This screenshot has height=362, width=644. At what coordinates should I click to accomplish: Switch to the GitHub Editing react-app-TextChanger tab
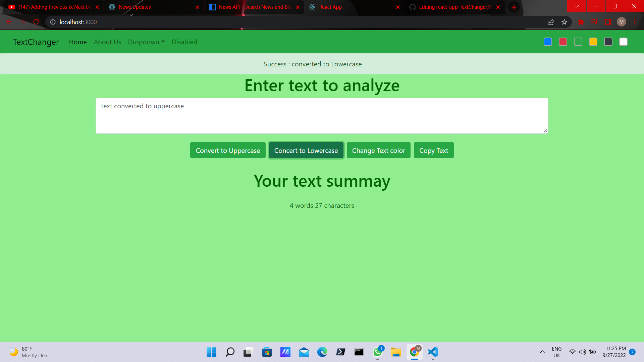click(x=454, y=7)
